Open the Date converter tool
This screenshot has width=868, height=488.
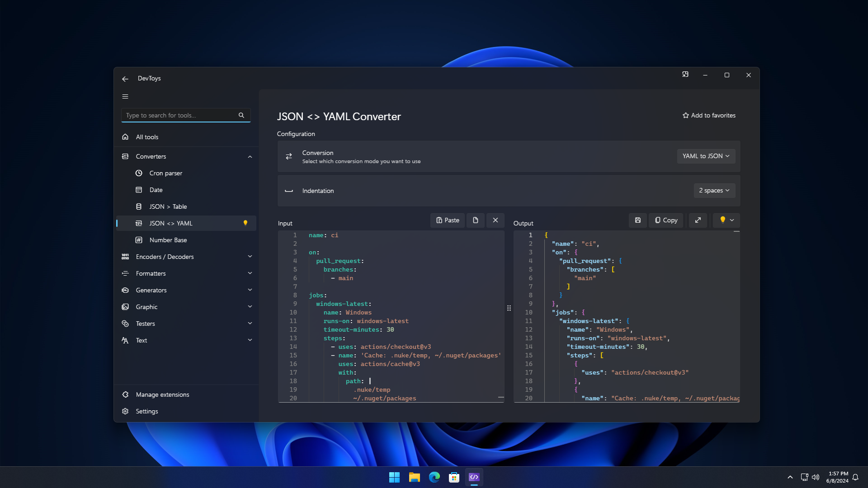pyautogui.click(x=186, y=190)
